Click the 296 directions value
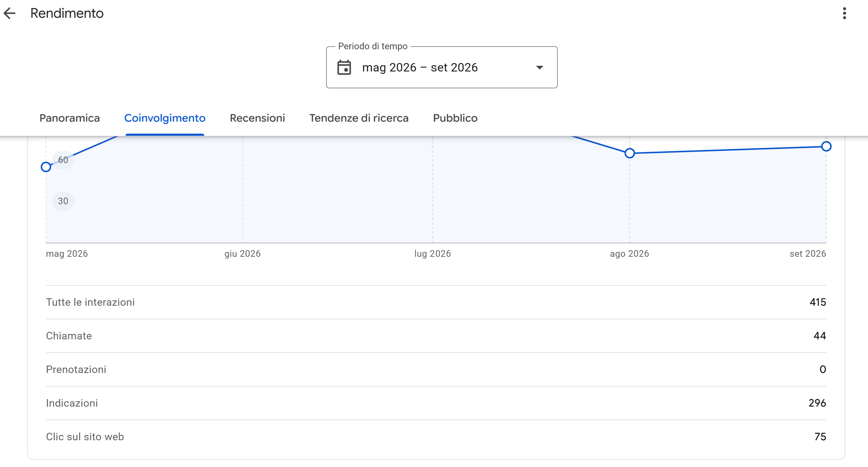Image resolution: width=868 pixels, height=467 pixels. (x=817, y=403)
